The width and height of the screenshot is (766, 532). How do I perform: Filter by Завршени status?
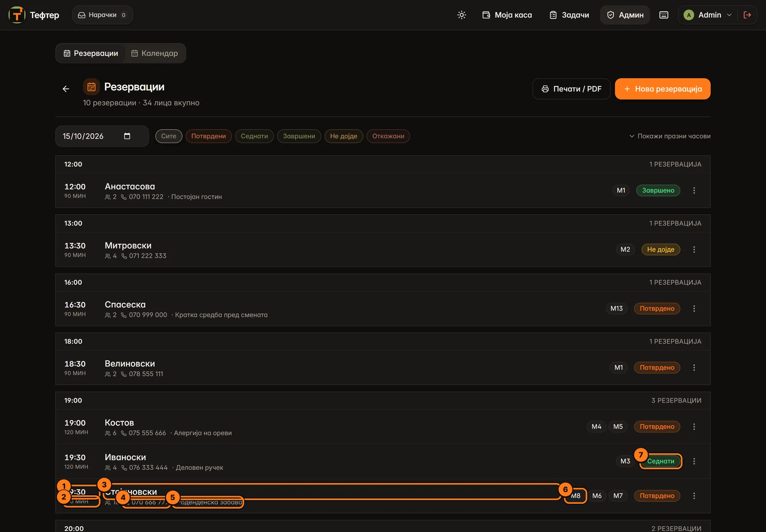(x=299, y=136)
